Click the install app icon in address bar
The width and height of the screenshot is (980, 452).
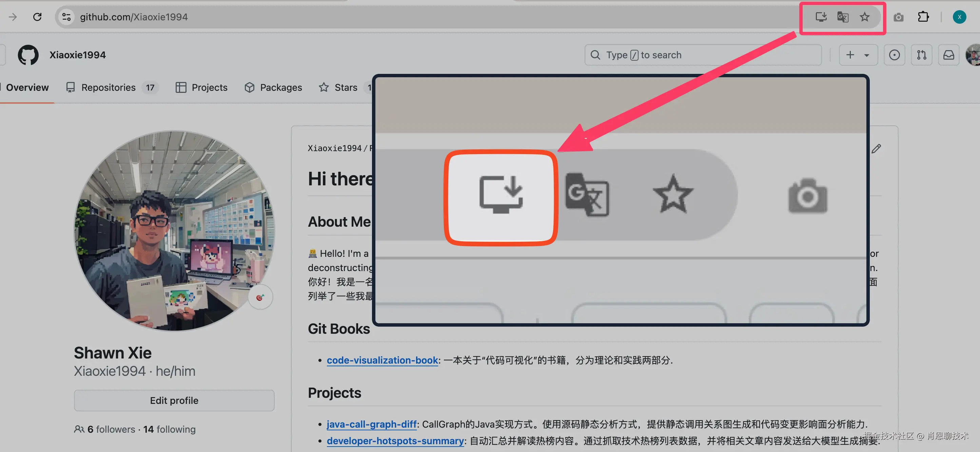click(x=821, y=17)
